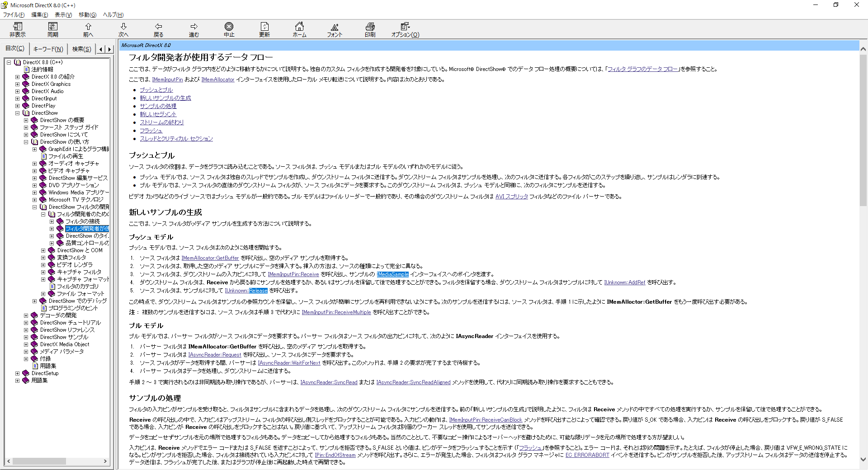Open the ファイル(F) menu
The width and height of the screenshot is (868, 470).
click(x=14, y=15)
